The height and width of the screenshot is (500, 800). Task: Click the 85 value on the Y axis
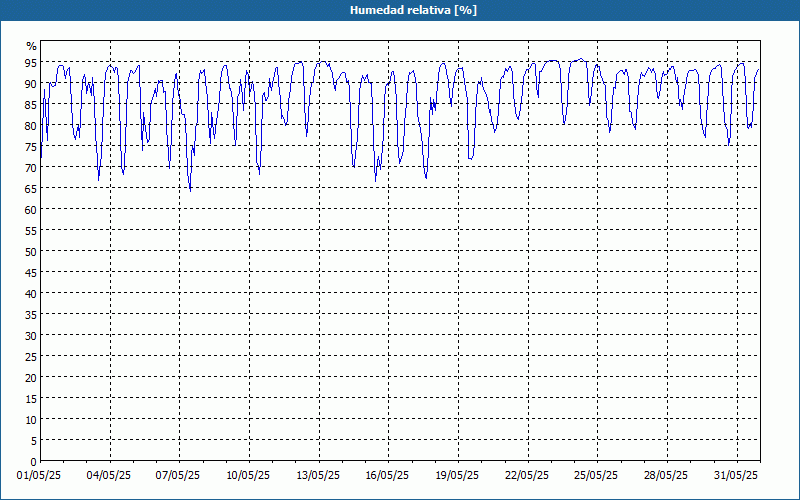31,105
